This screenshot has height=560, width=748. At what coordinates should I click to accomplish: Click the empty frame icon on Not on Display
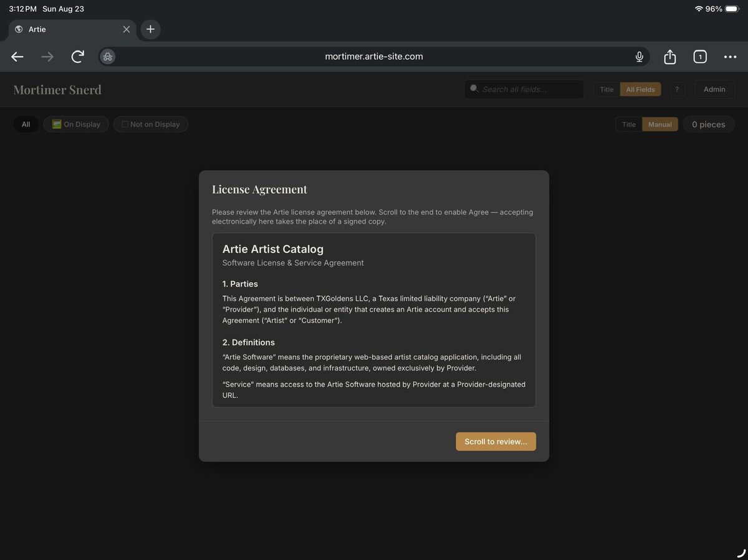point(125,124)
